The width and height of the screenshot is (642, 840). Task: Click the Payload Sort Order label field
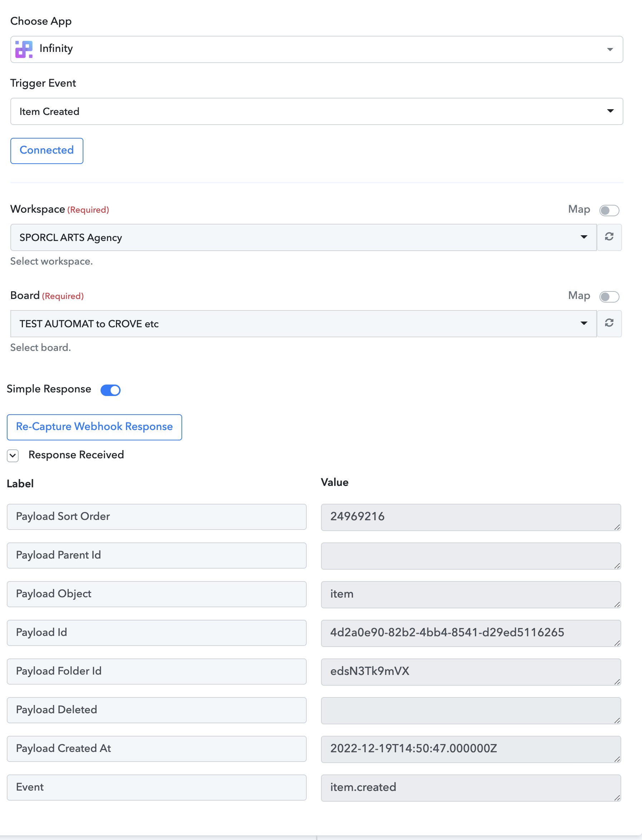(157, 517)
